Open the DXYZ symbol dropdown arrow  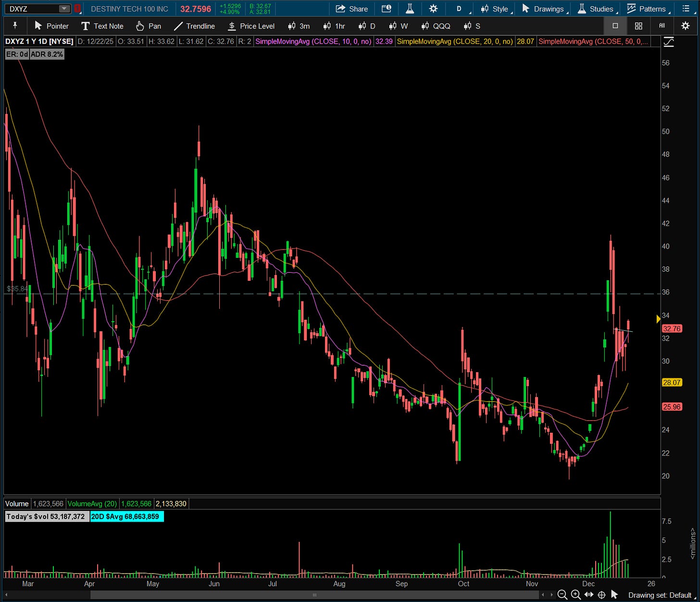coord(64,9)
